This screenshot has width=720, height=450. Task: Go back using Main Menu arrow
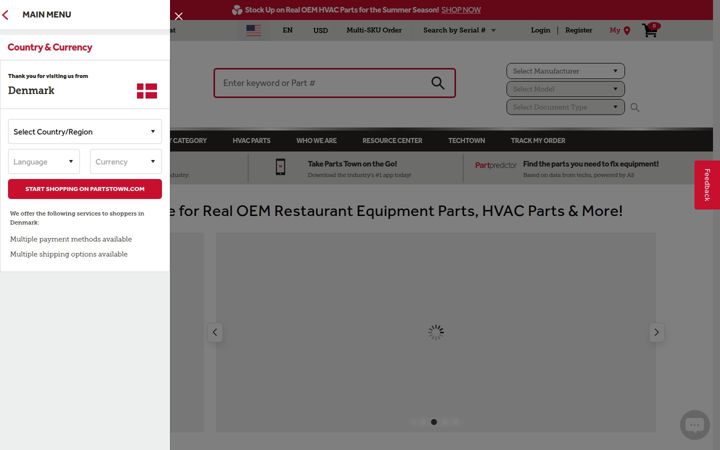pos(6,15)
